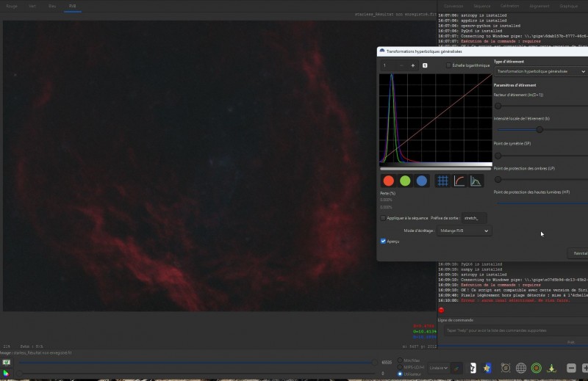Open the Linéaire display mode dropdown
Image resolution: width=588 pixels, height=381 pixels.
(438, 368)
